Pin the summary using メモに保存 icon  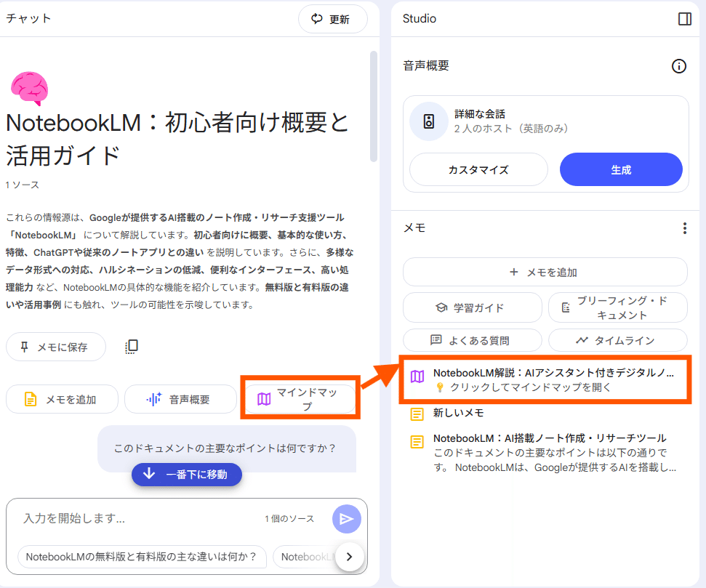pyautogui.click(x=26, y=347)
